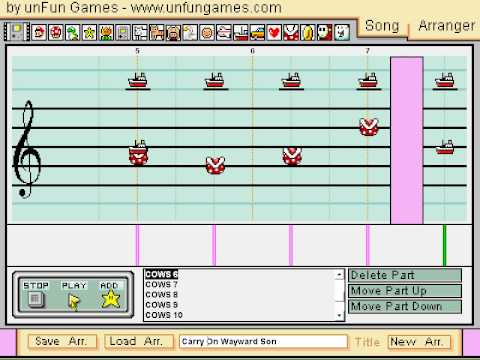
Task: Click the pink timeline marker under measure 5
Action: tap(138, 245)
